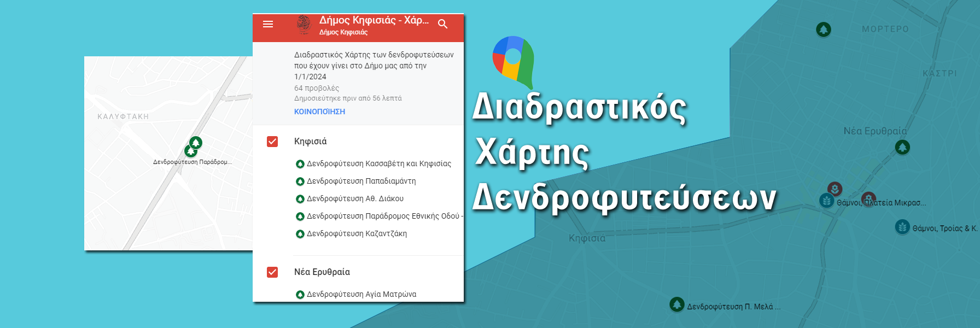This screenshot has width=980, height=328.
Task: Toggle the Νέα Ερυθραία layer checkbox
Action: pyautogui.click(x=272, y=272)
